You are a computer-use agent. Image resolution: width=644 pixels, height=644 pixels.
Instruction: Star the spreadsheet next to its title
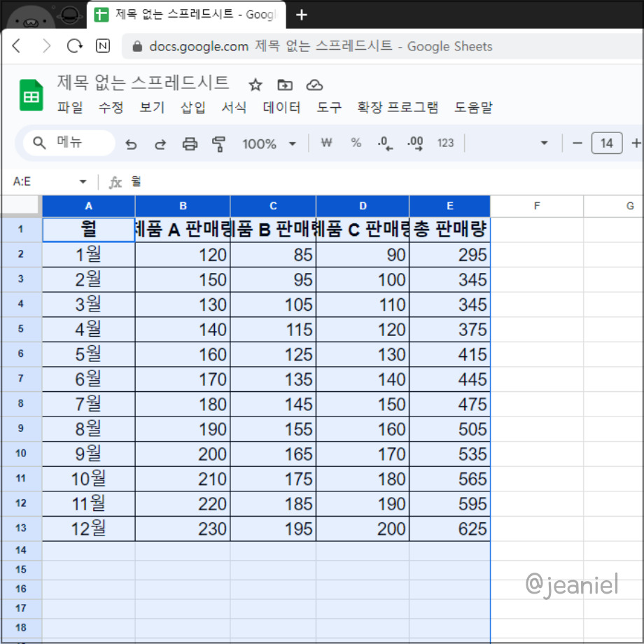point(255,85)
